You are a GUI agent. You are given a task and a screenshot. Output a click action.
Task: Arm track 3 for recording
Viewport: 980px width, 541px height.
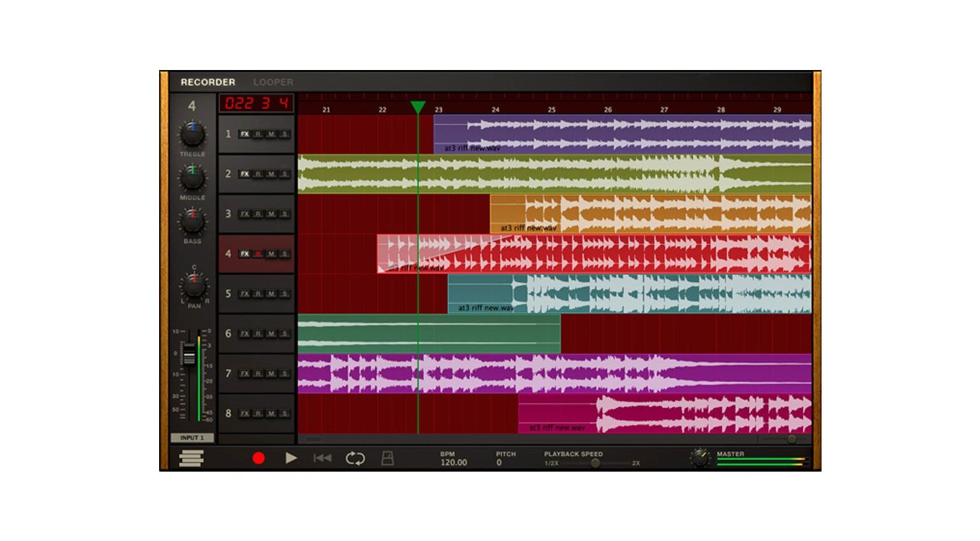coord(258,214)
